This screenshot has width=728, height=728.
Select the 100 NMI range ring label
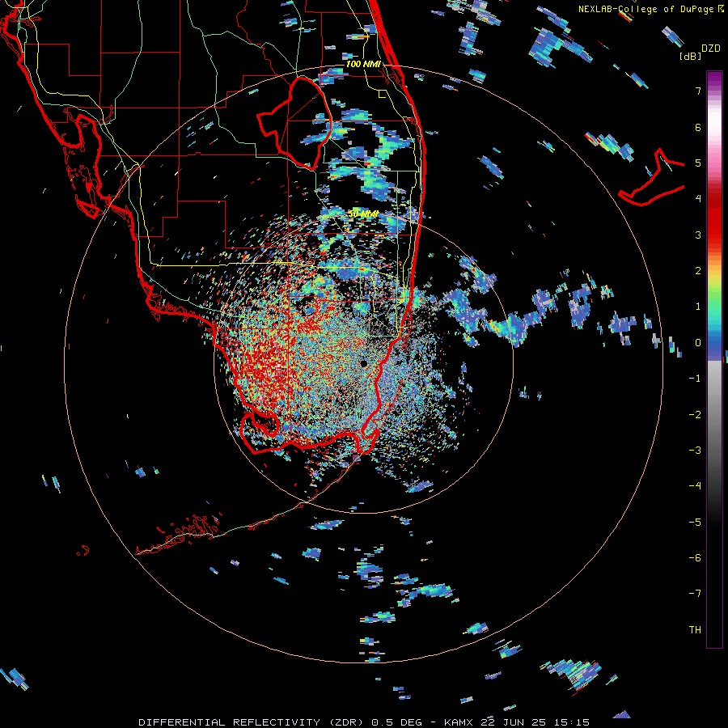coord(363,64)
